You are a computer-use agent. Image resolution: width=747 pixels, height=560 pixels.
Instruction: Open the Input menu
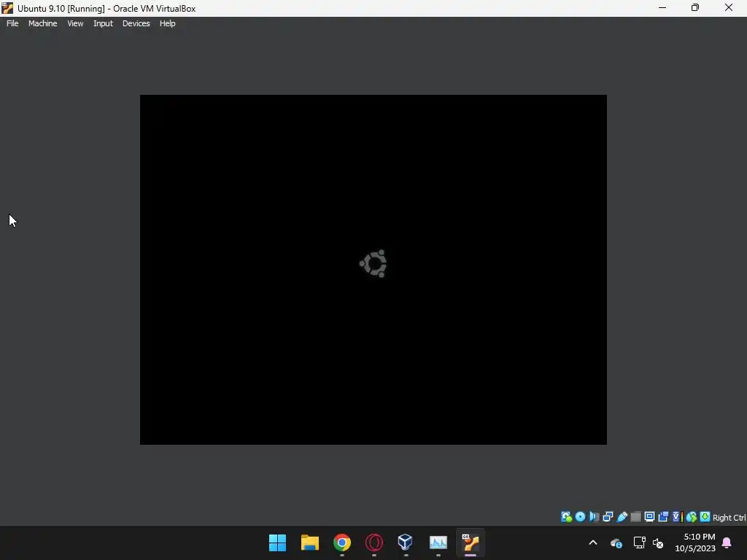tap(103, 23)
